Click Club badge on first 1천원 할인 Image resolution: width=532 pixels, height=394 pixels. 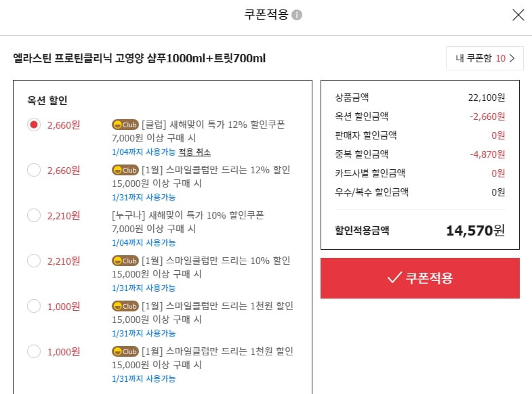pyautogui.click(x=125, y=306)
